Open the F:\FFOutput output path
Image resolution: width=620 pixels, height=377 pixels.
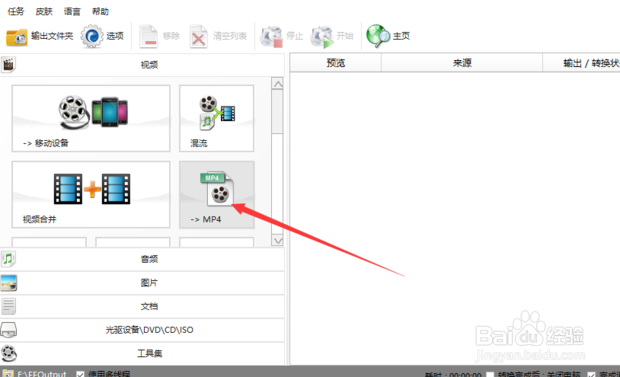pyautogui.click(x=42, y=374)
